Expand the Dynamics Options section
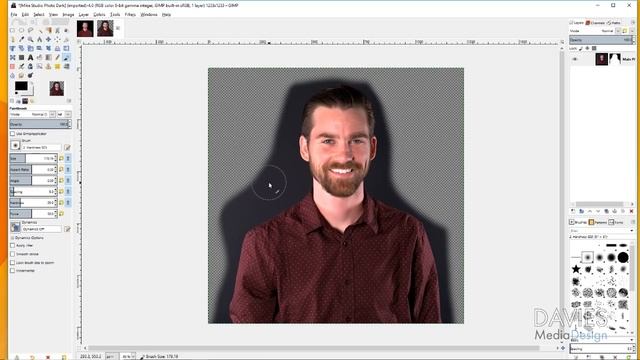640x360 pixels. click(13, 238)
